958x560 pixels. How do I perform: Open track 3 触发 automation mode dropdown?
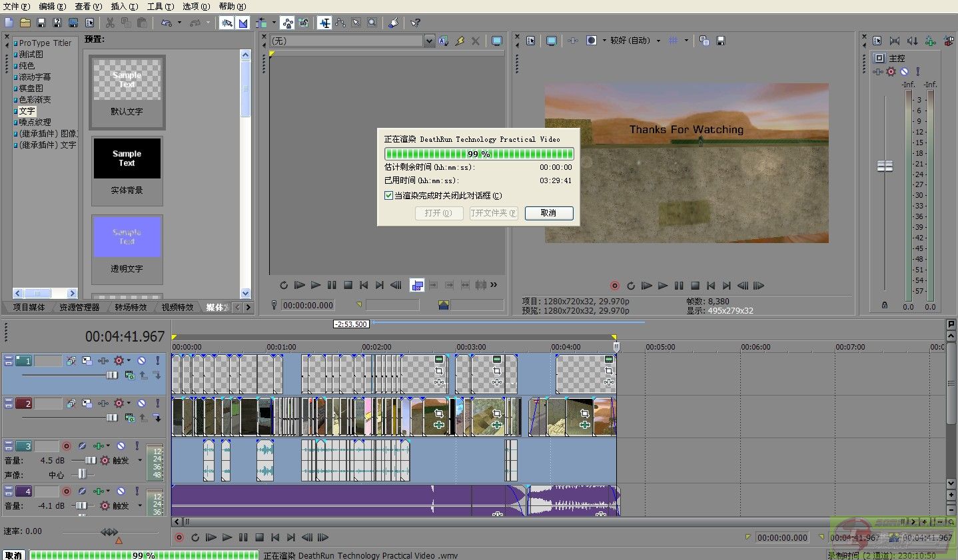[140, 460]
